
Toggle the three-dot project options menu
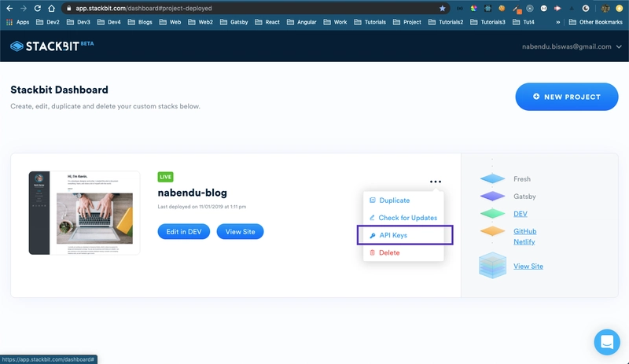tap(436, 182)
